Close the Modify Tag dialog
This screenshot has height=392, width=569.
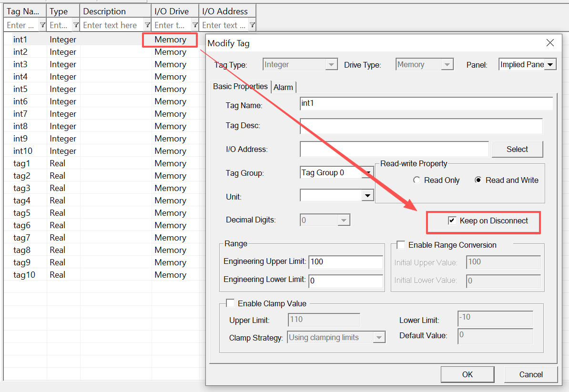(x=550, y=43)
